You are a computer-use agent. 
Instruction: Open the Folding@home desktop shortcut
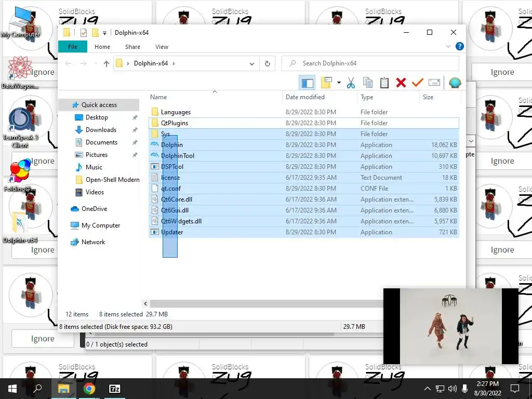[20, 175]
